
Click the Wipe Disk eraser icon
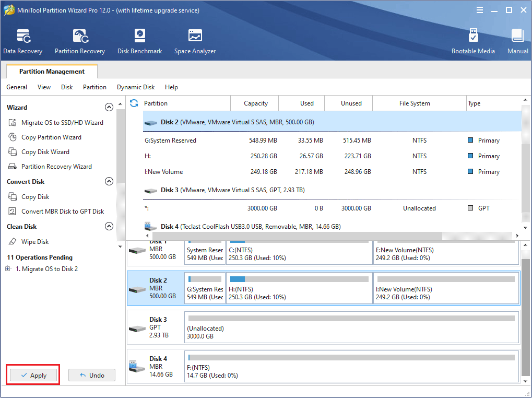pyautogui.click(x=12, y=241)
